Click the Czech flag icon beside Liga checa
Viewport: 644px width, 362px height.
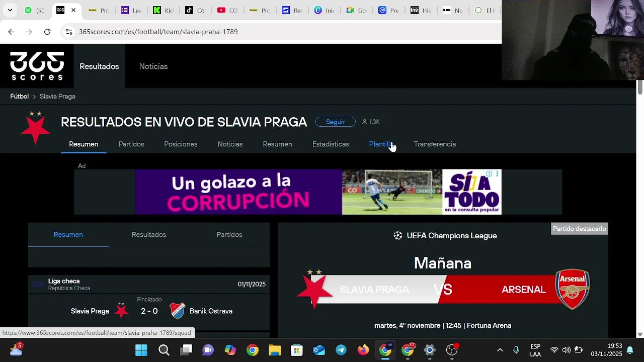click(x=38, y=285)
